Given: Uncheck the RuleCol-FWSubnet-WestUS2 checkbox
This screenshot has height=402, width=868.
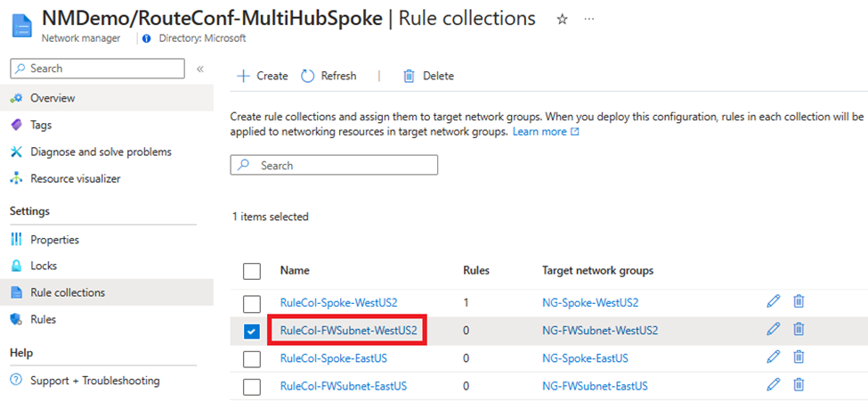Looking at the screenshot, I should (x=252, y=331).
